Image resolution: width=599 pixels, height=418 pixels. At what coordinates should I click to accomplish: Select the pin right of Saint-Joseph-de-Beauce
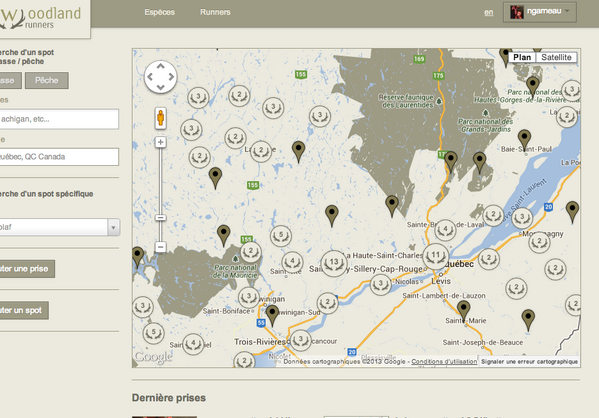click(x=528, y=319)
